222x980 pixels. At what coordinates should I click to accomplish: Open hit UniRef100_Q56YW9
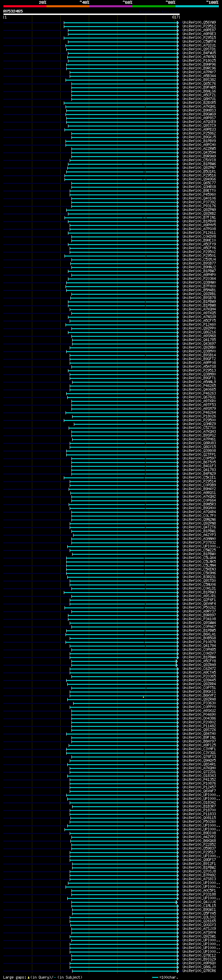199,23
